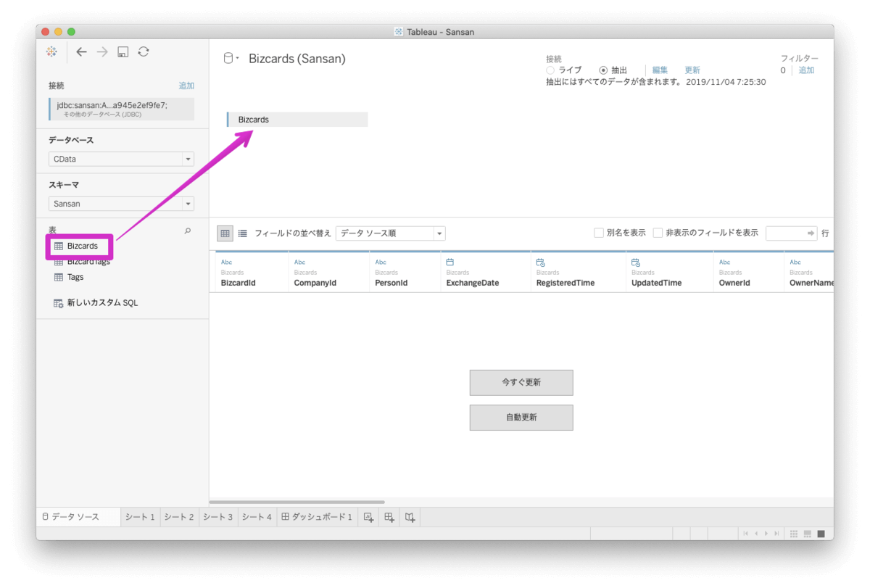Image resolution: width=870 pixels, height=588 pixels.
Task: Click the Abc type icon above OwnerId
Action: click(724, 262)
